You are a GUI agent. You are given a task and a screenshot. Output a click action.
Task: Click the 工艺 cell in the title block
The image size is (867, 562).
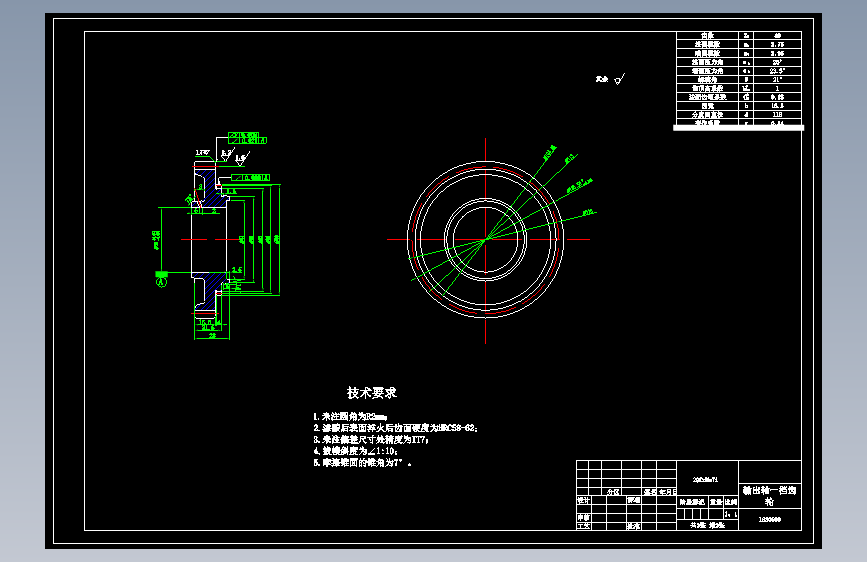click(x=583, y=526)
